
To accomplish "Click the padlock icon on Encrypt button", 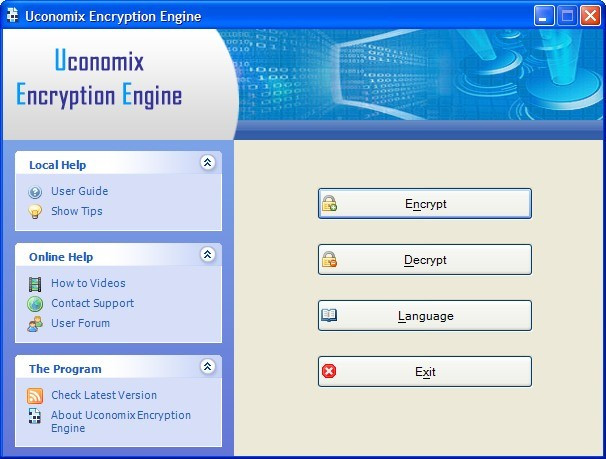I will [330, 203].
